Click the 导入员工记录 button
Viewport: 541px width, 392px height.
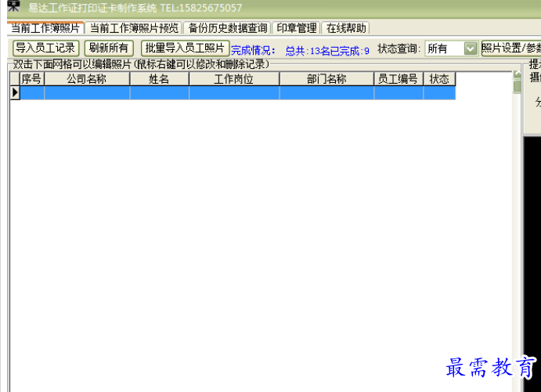click(x=46, y=48)
